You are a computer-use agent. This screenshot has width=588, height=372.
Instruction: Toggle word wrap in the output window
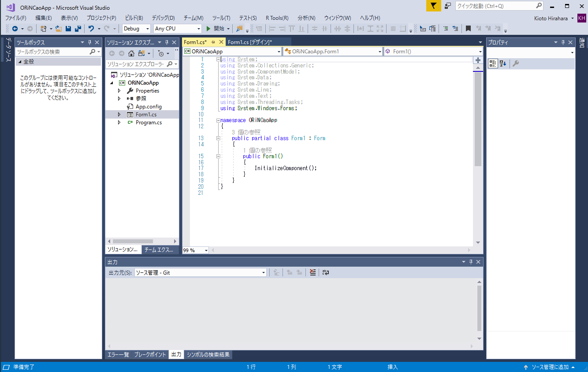(x=325, y=272)
